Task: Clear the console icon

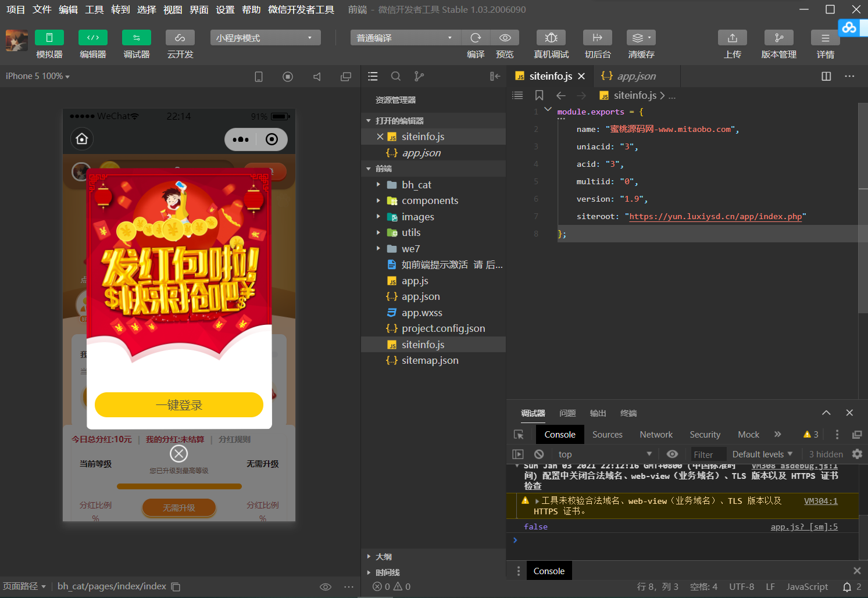Action: coord(539,454)
